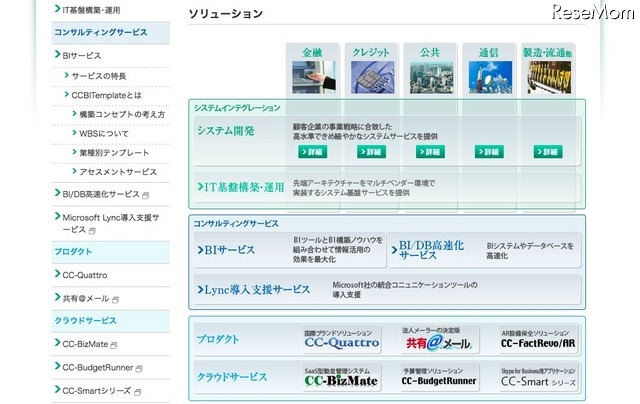Open BI/DB高速化サービス in sidebar
Viewport: 640px width, 404px height.
pyautogui.click(x=101, y=194)
